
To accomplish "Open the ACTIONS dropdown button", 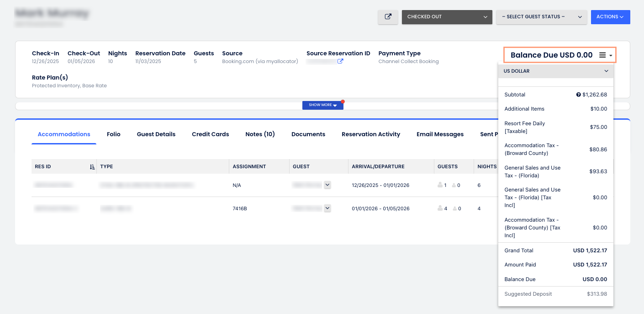I will coord(610,17).
